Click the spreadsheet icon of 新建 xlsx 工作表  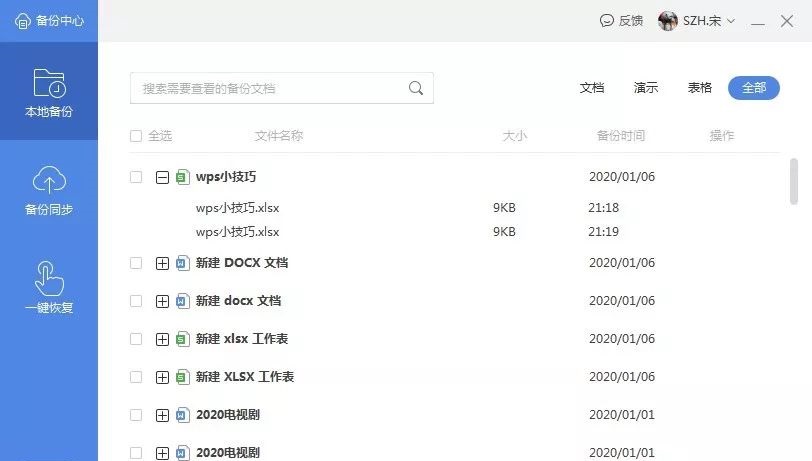[x=182, y=339]
